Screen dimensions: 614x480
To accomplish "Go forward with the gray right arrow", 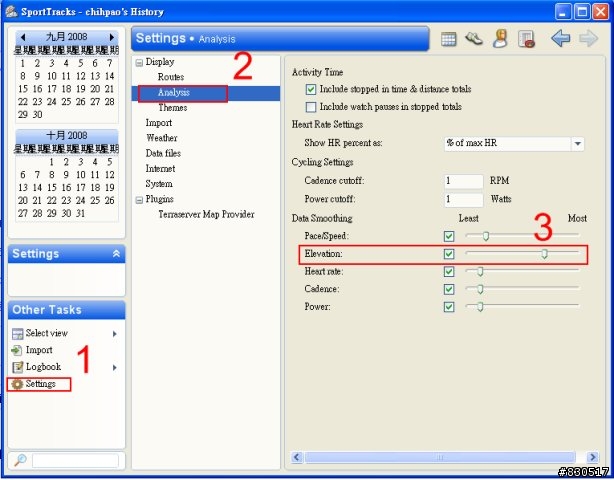I will point(588,38).
